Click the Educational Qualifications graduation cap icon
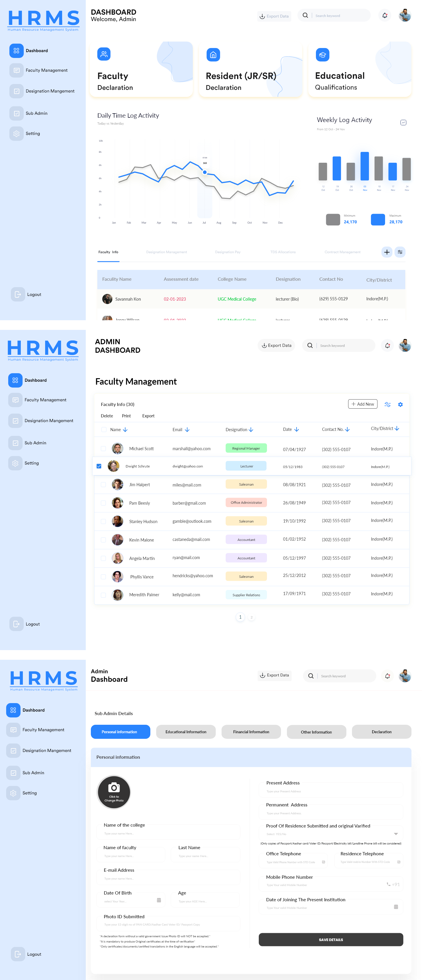This screenshot has height=980, width=422. coord(322,55)
